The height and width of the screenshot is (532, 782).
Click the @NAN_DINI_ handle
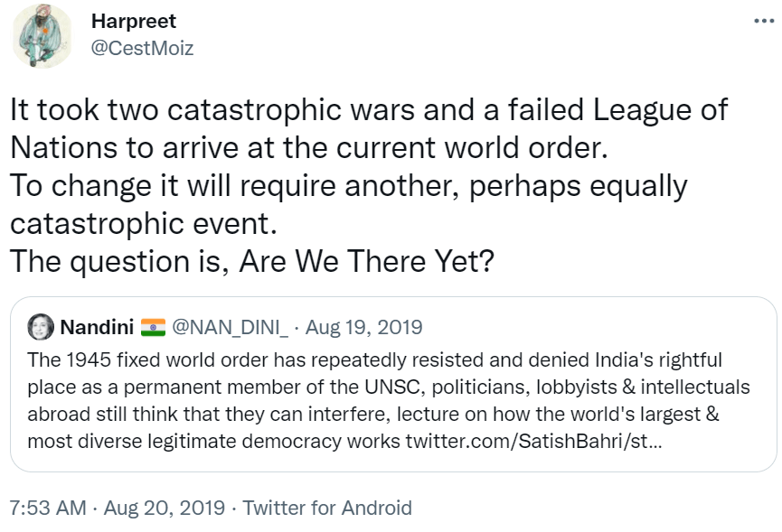[231, 326]
